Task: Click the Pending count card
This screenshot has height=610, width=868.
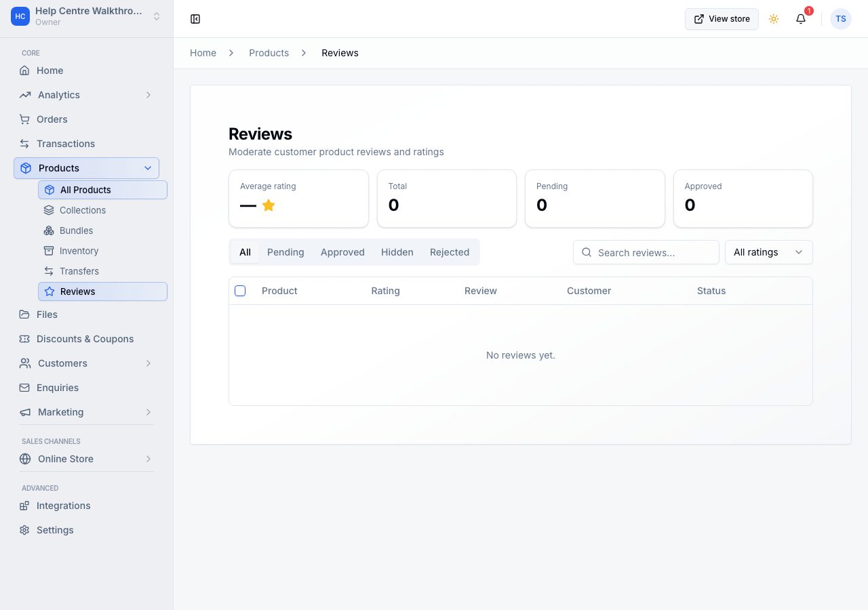Action: 595,199
